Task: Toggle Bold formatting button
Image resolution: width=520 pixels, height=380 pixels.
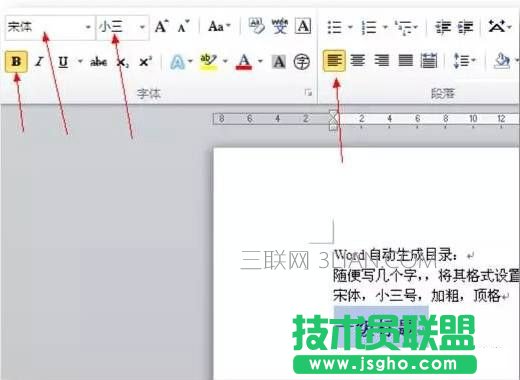Action: [x=16, y=62]
